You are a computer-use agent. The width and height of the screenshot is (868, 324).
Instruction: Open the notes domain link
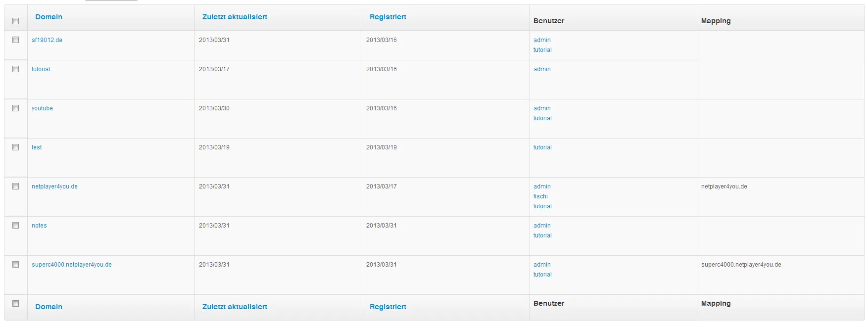[x=39, y=226]
